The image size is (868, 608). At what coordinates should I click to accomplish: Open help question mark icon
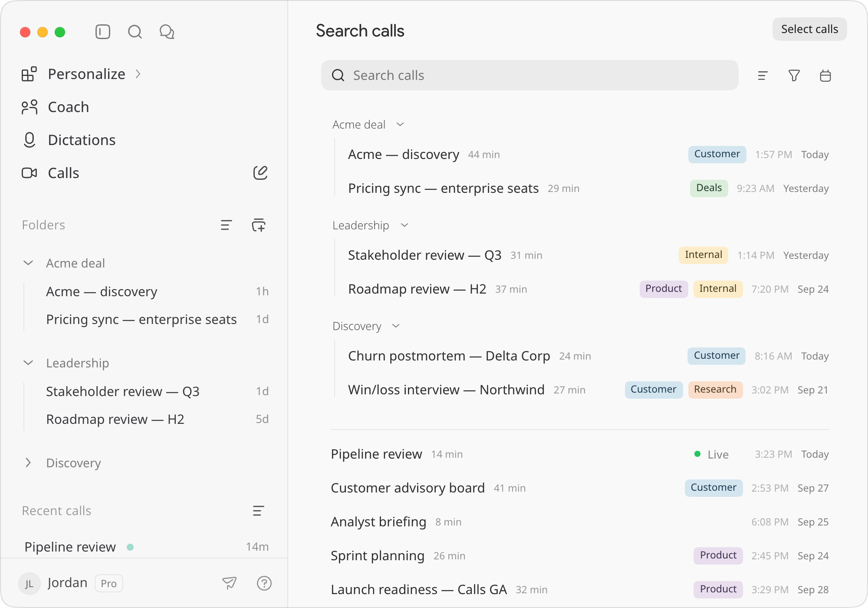point(264,583)
